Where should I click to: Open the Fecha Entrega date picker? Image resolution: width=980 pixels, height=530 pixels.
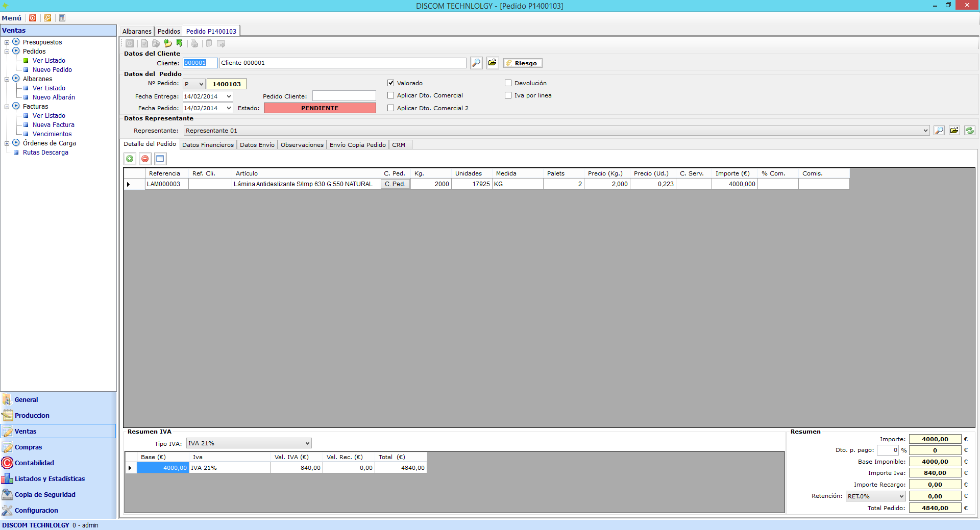(229, 96)
